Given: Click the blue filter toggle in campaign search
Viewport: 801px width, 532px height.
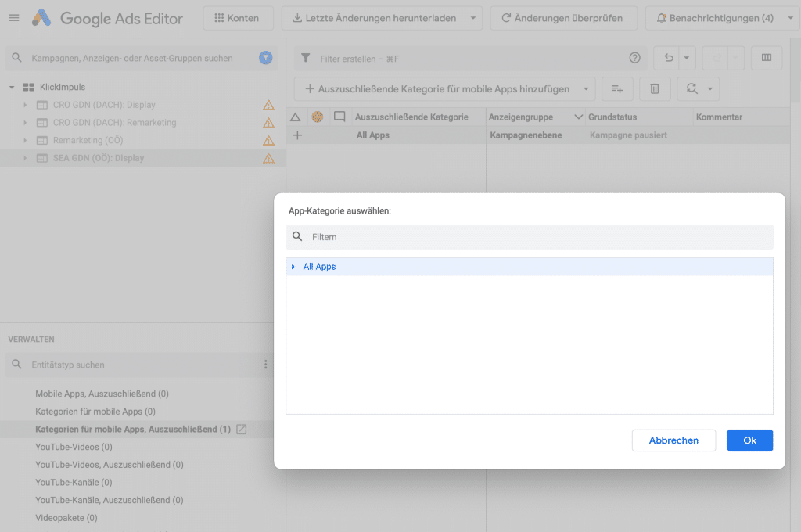Looking at the screenshot, I should (267, 58).
